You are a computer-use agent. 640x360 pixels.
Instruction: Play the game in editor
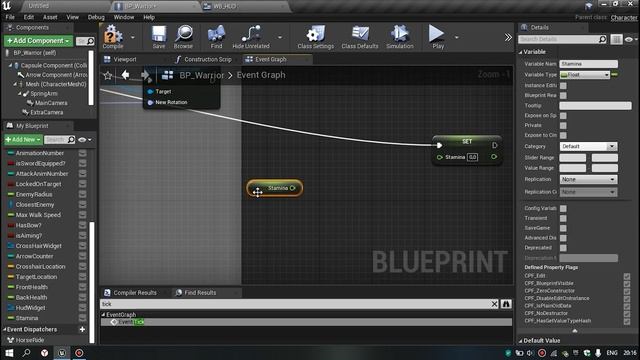click(438, 37)
